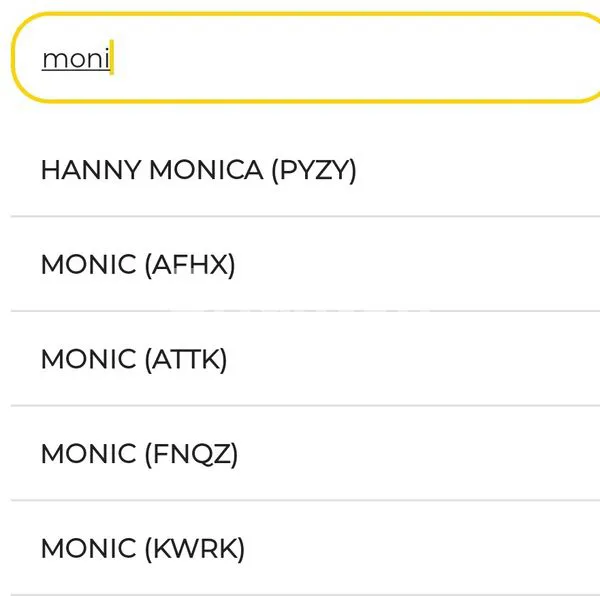
Task: Select HANNY MONICA (PYZY) from results
Action: click(x=198, y=170)
